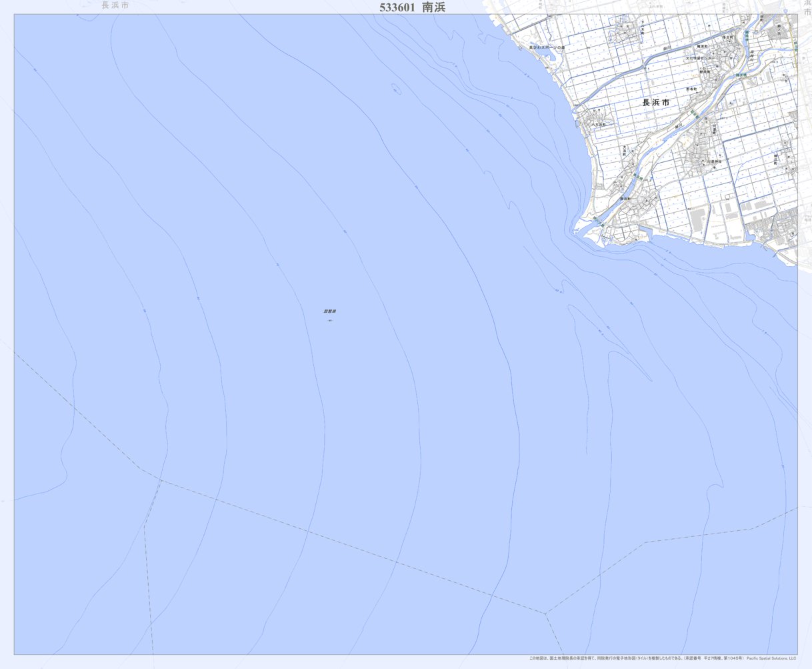This screenshot has height=669, width=812.
Task: Select the 難波町 town label
Action: (x=702, y=46)
